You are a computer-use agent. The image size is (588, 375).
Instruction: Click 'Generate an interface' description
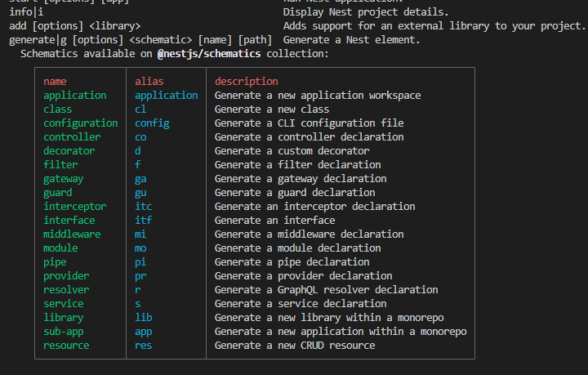pyautogui.click(x=275, y=220)
